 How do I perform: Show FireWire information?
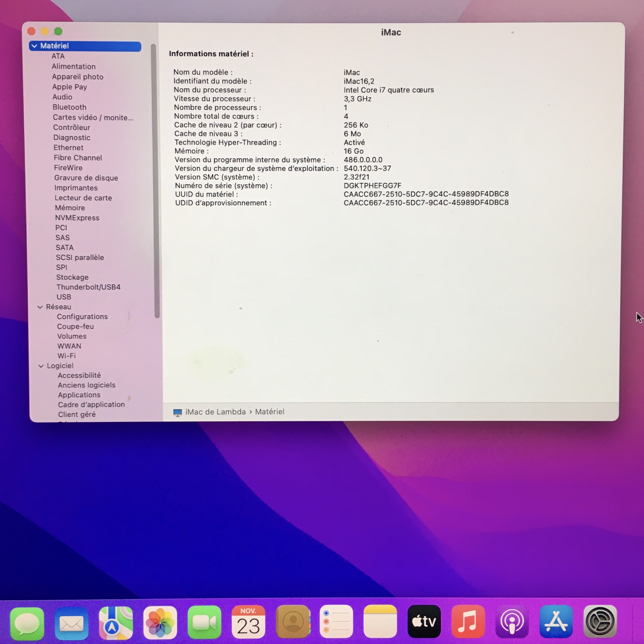pyautogui.click(x=68, y=168)
